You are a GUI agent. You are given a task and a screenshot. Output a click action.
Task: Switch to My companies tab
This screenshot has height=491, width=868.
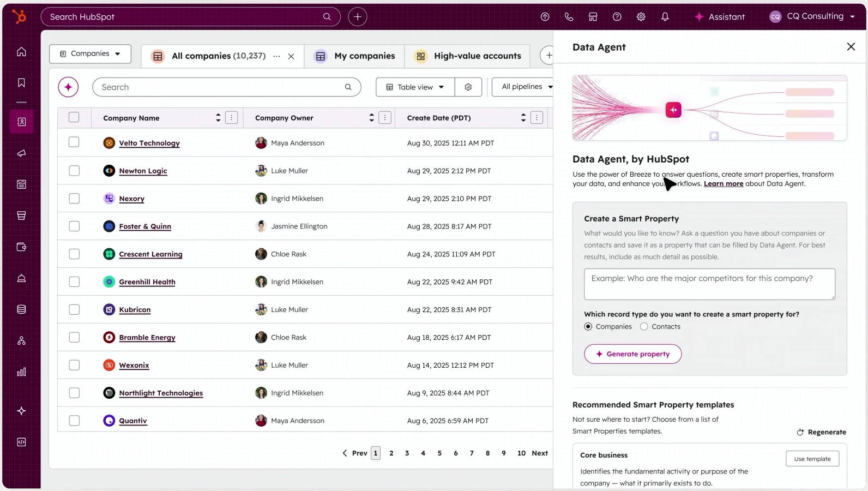coord(354,56)
